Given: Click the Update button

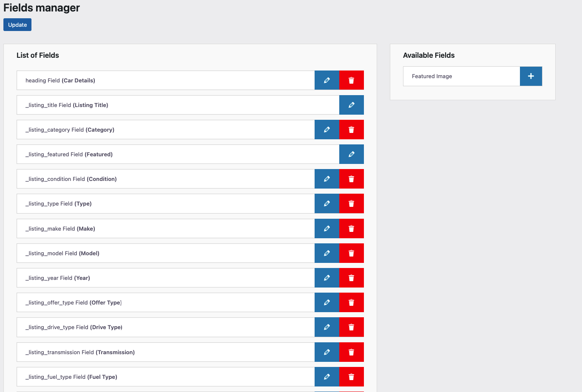Looking at the screenshot, I should pos(17,25).
